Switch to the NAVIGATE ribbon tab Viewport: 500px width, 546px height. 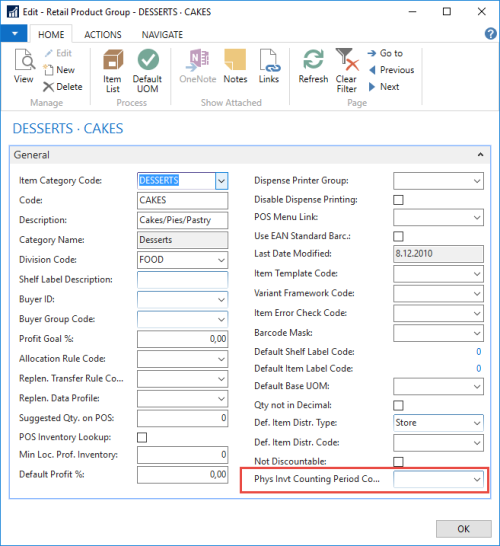(x=162, y=35)
